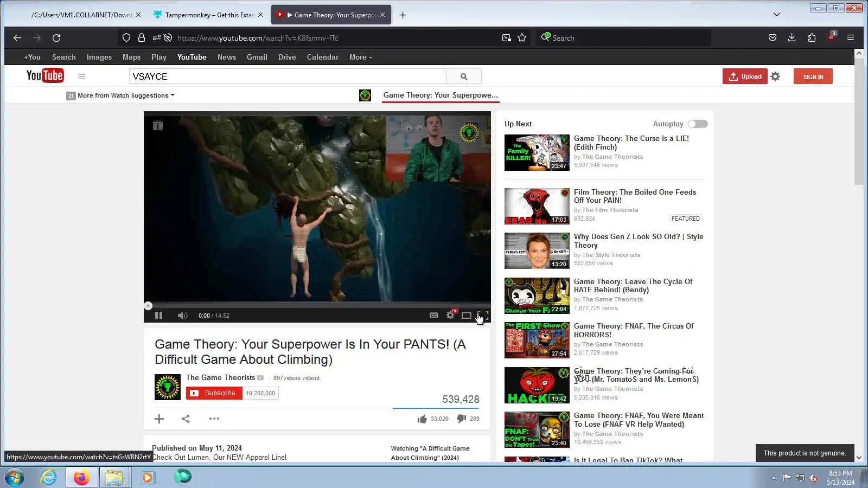Open FNAF, The Circus Of HORRORS video
This screenshot has width=868, height=488.
coord(634,331)
